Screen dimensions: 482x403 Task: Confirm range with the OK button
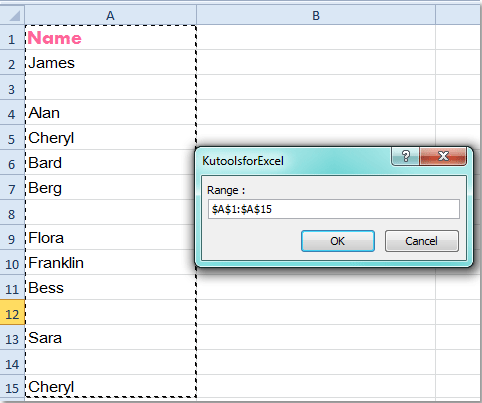tap(338, 241)
